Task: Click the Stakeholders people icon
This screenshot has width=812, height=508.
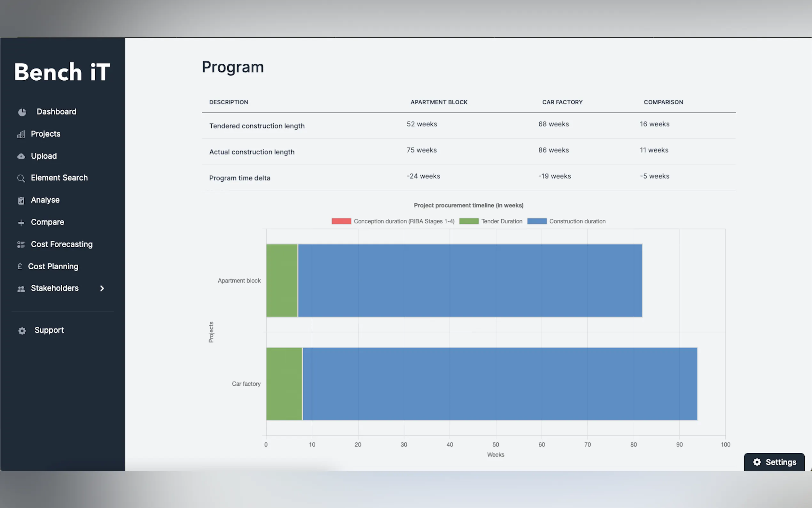Action: pos(21,289)
